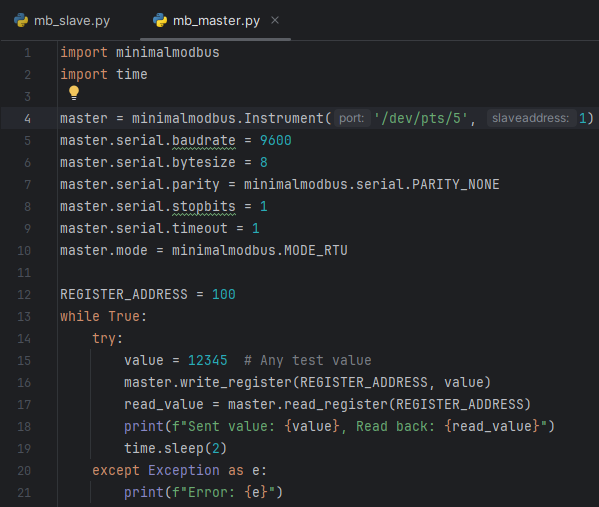Click 'Instrument' class name on line 4
599x507 pixels.
tap(284, 118)
